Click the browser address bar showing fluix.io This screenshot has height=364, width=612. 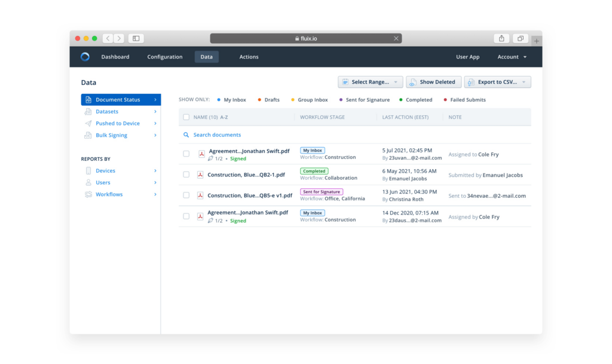[306, 38]
